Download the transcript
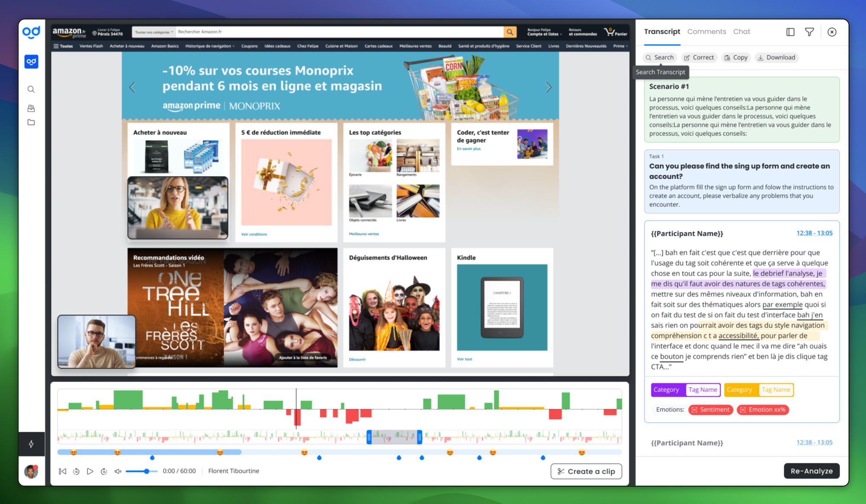 coord(776,58)
